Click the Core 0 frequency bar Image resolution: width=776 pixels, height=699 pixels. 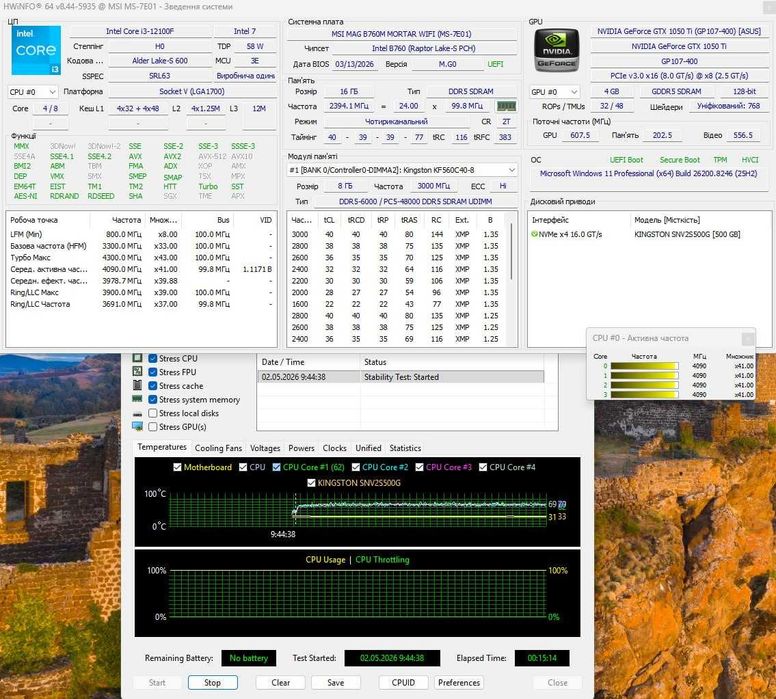644,366
